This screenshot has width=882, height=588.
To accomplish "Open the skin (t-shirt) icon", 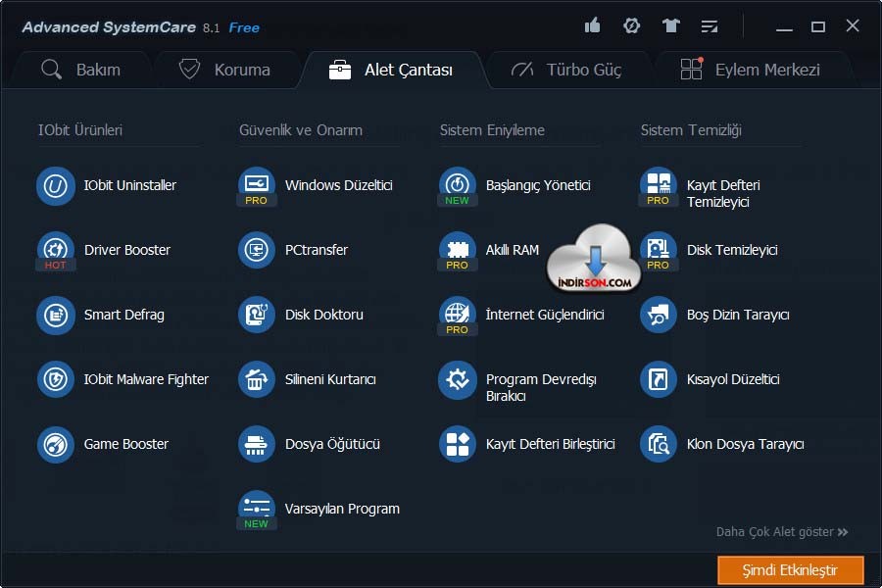I will [670, 25].
